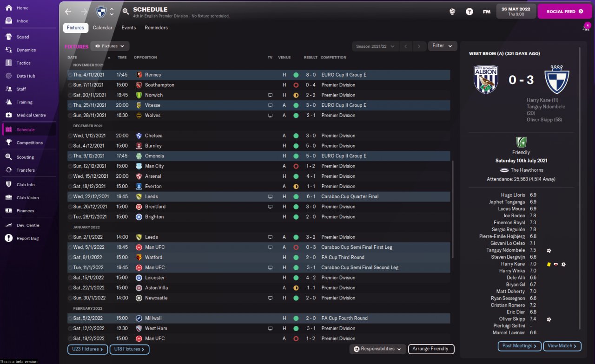
Task: Tick the checkbox for the Watford fixture
Action: tap(70, 257)
